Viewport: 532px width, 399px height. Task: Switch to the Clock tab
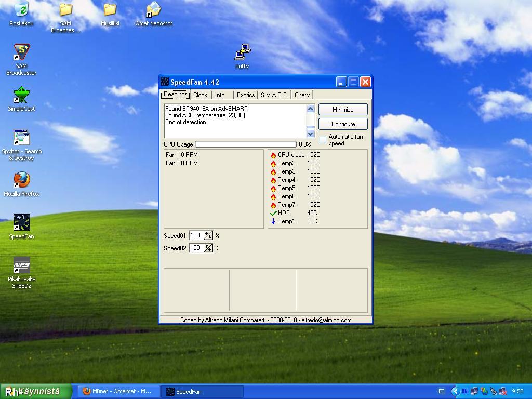coord(200,95)
